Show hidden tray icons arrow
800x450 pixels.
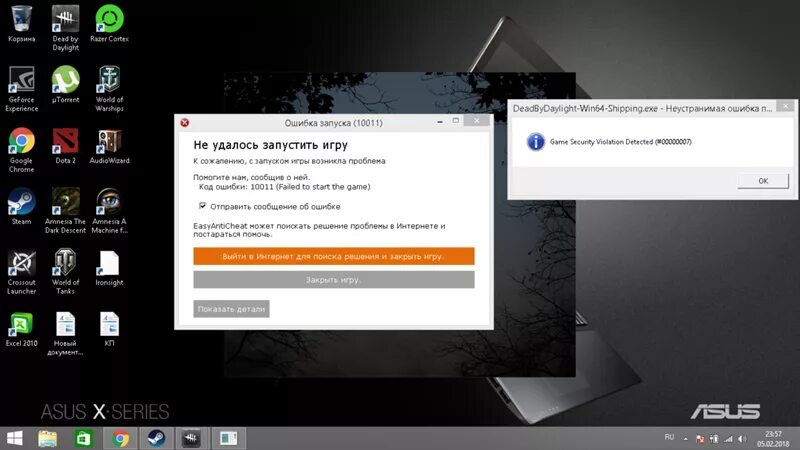point(686,439)
